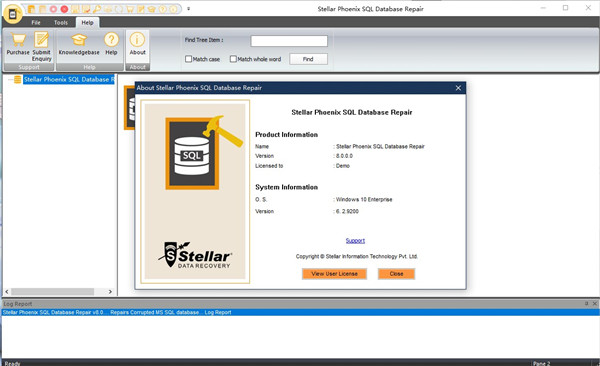Click the tree panel horizontal scrollbar thumb
This screenshot has width=600, height=366.
(x=52, y=292)
